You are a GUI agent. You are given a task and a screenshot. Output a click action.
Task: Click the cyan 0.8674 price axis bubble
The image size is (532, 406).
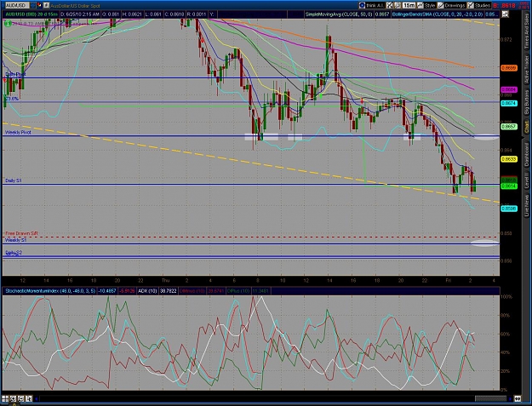pos(509,103)
